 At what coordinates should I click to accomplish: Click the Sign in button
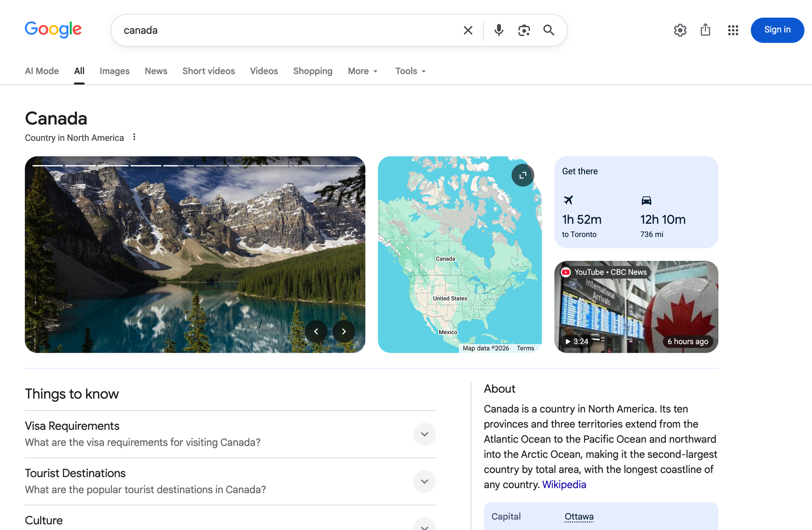point(777,30)
